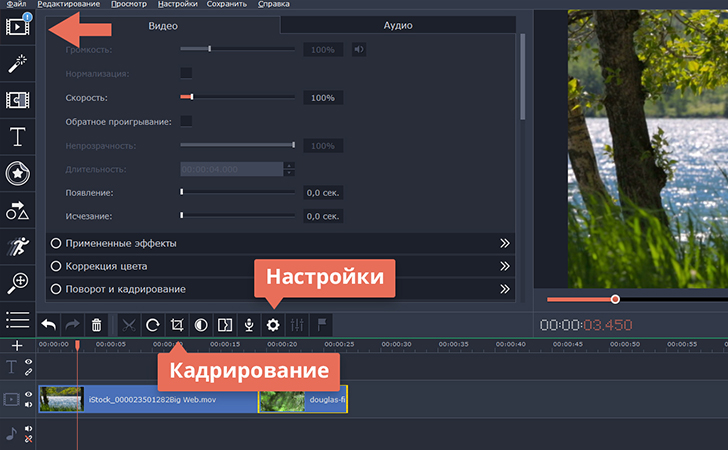
Task: Switch to the Аудио tab
Action: coord(397,25)
